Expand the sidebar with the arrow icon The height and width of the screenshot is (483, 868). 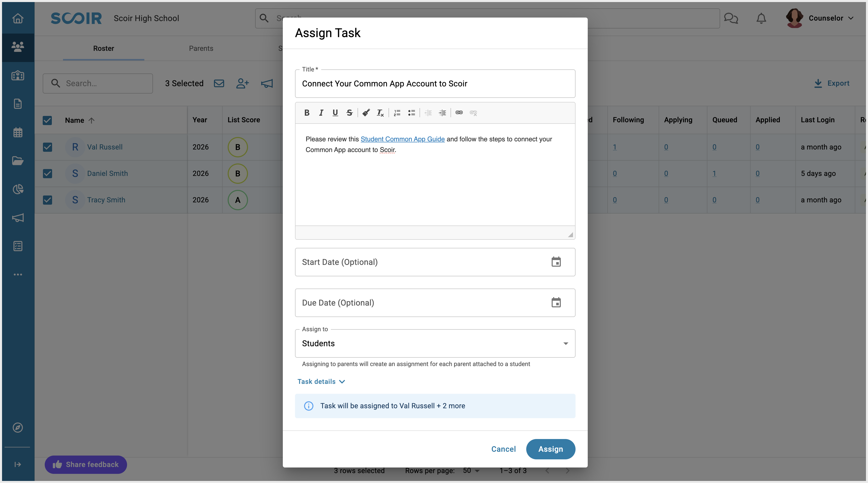18,464
